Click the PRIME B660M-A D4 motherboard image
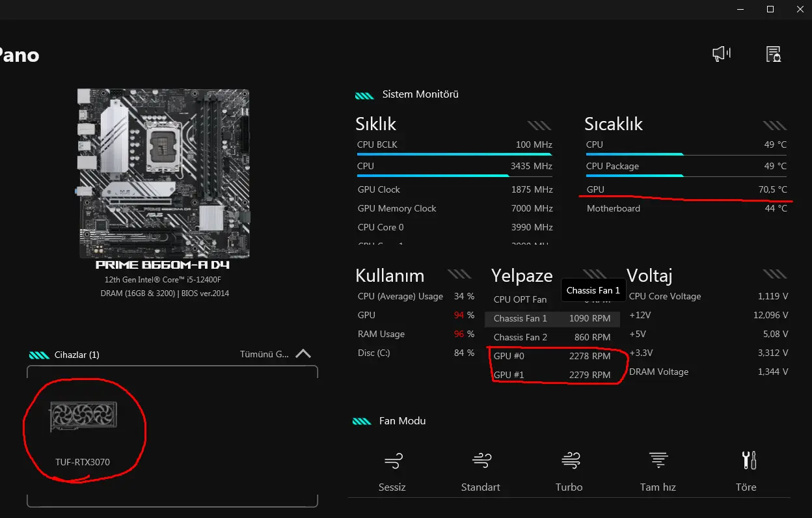This screenshot has height=518, width=812. click(x=163, y=173)
